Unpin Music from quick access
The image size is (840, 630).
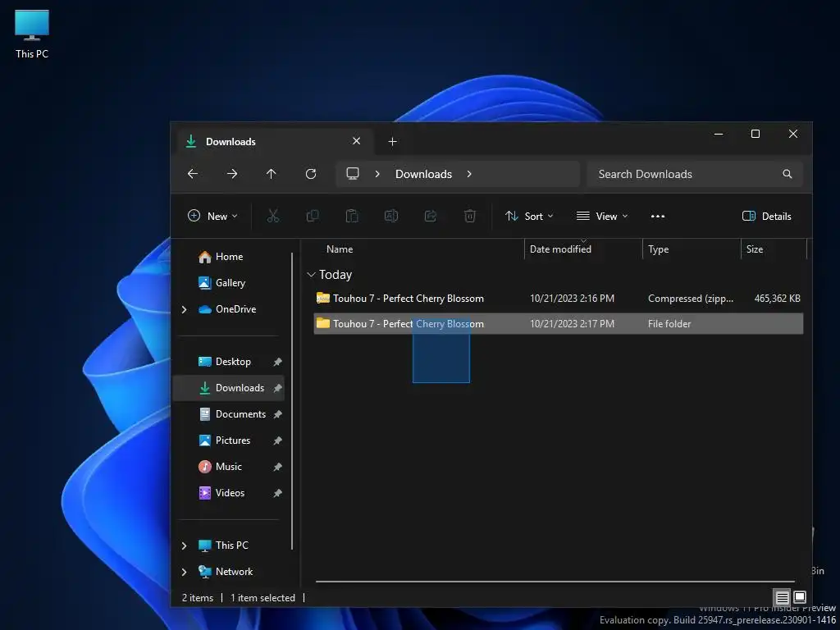click(x=277, y=467)
